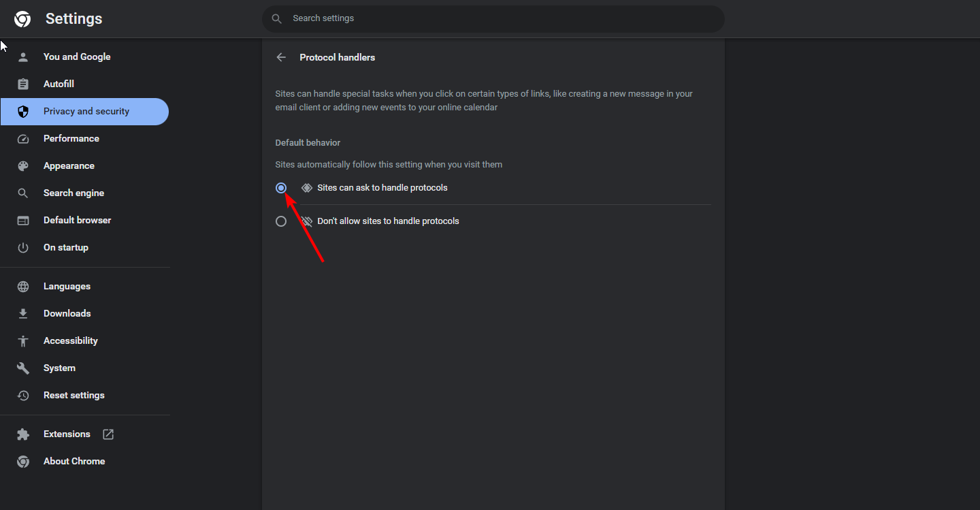Viewport: 980px width, 510px height.
Task: Click the Appearance palette icon
Action: [x=23, y=166]
